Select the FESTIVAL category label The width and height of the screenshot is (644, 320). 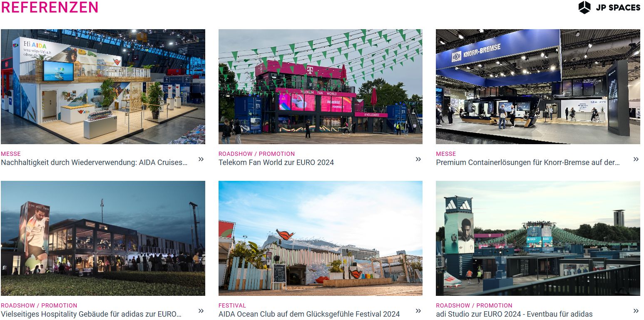pyautogui.click(x=232, y=305)
